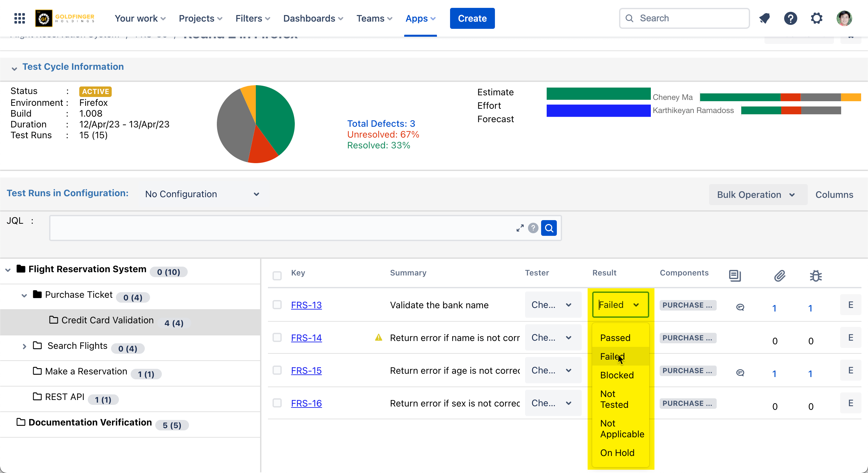The width and height of the screenshot is (868, 473).
Task: Open the notifications bell
Action: [764, 18]
